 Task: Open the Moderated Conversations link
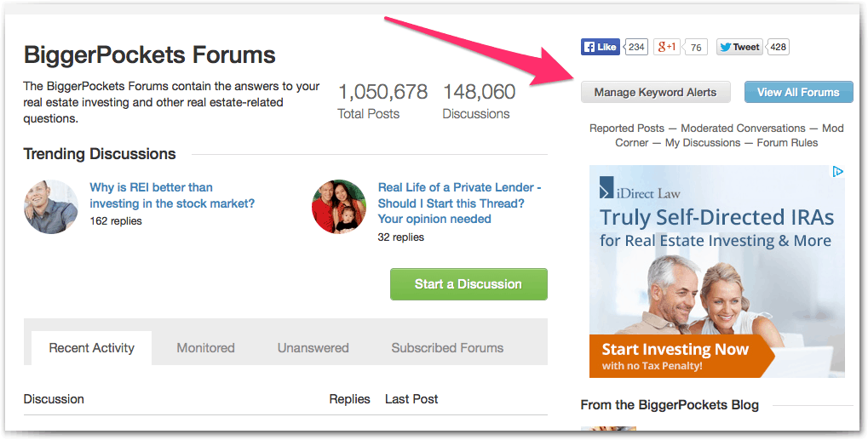tap(743, 129)
